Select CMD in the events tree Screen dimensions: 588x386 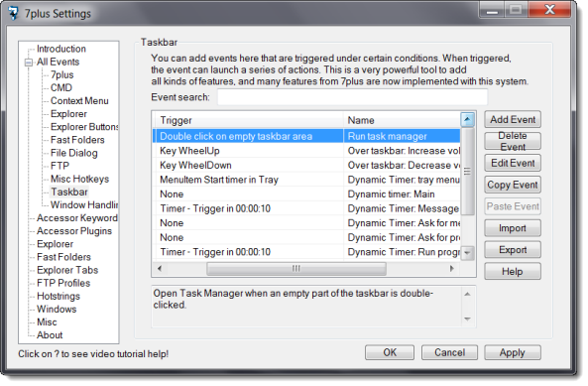click(61, 87)
